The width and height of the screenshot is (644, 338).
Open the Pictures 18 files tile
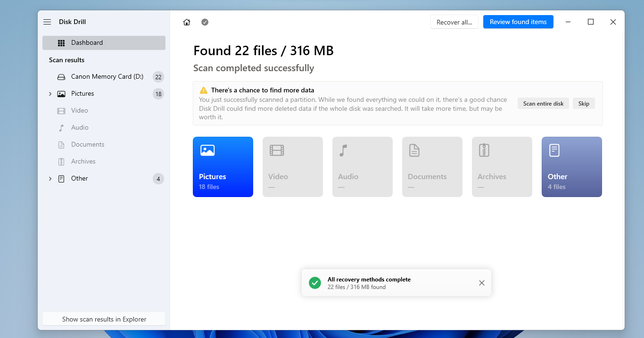coord(223,167)
